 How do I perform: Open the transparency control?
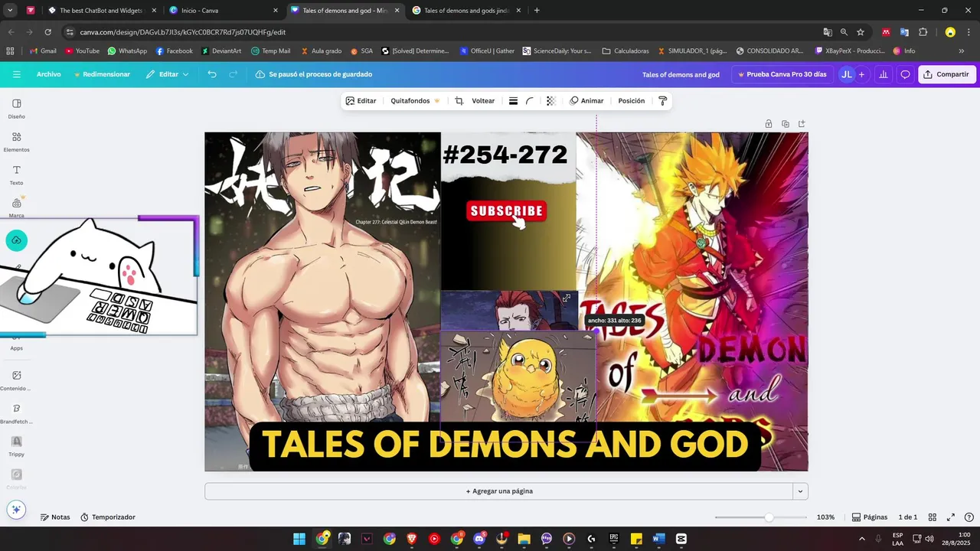coord(550,101)
